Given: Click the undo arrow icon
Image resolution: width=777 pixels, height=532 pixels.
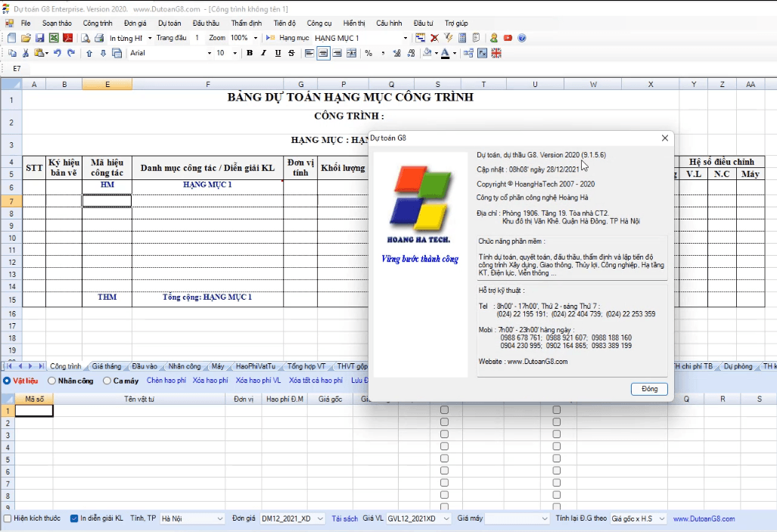Looking at the screenshot, I should pyautogui.click(x=57, y=53).
